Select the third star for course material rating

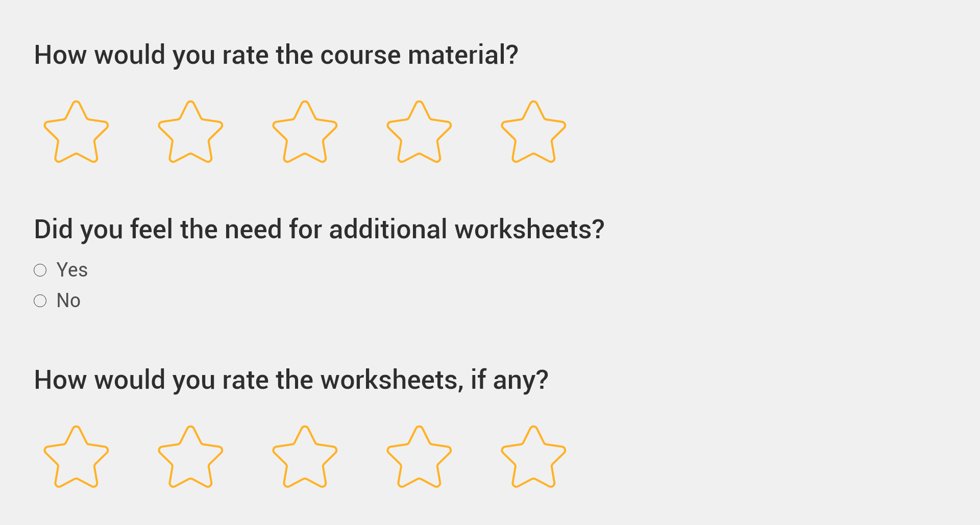[305, 133]
